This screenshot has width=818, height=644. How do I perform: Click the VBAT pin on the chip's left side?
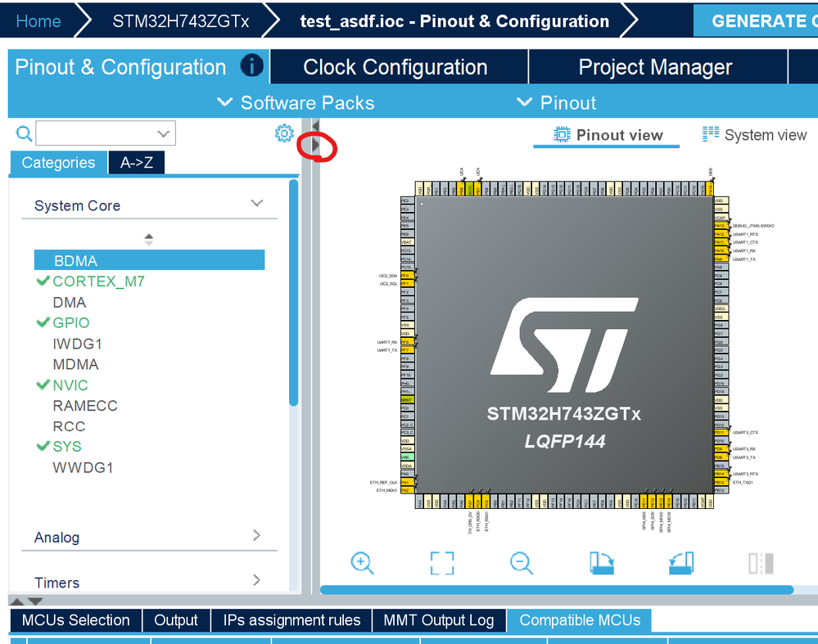[x=407, y=242]
